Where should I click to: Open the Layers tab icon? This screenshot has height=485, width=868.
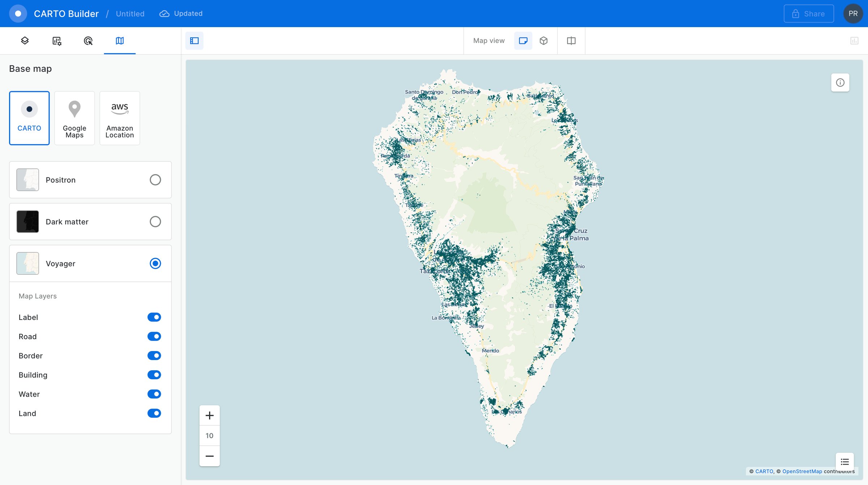25,41
